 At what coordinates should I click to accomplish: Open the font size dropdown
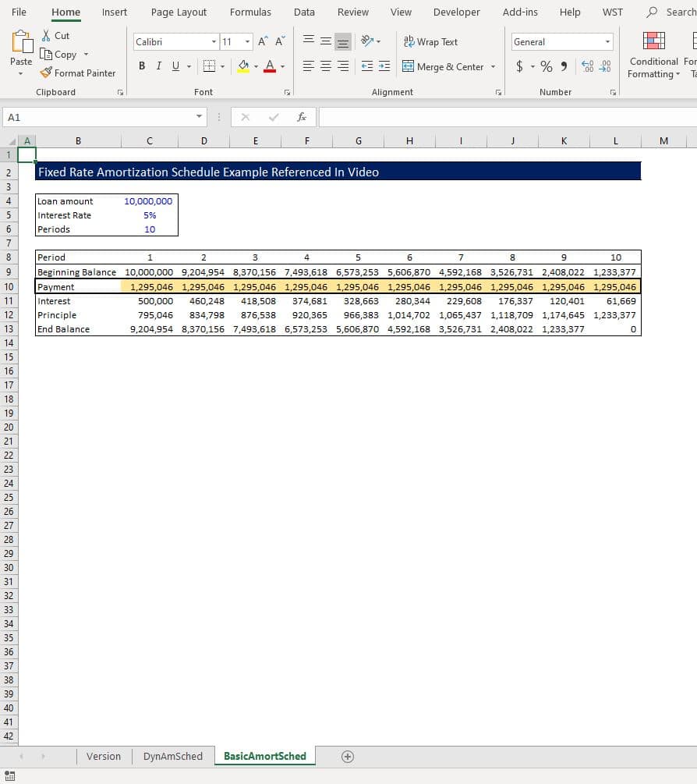247,42
